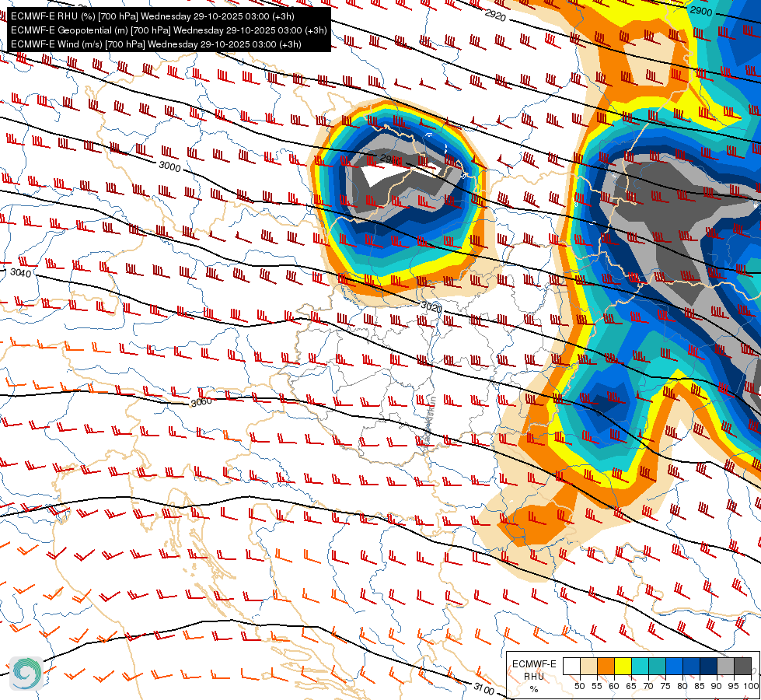Screen dimensions: 761x700
Task: Click the Wind 700 hPa title line
Action: 155,44
